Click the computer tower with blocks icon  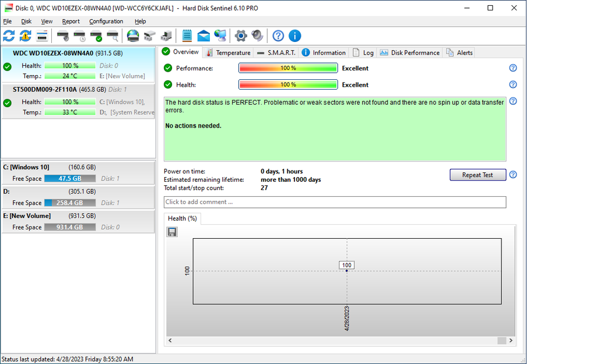click(x=166, y=36)
